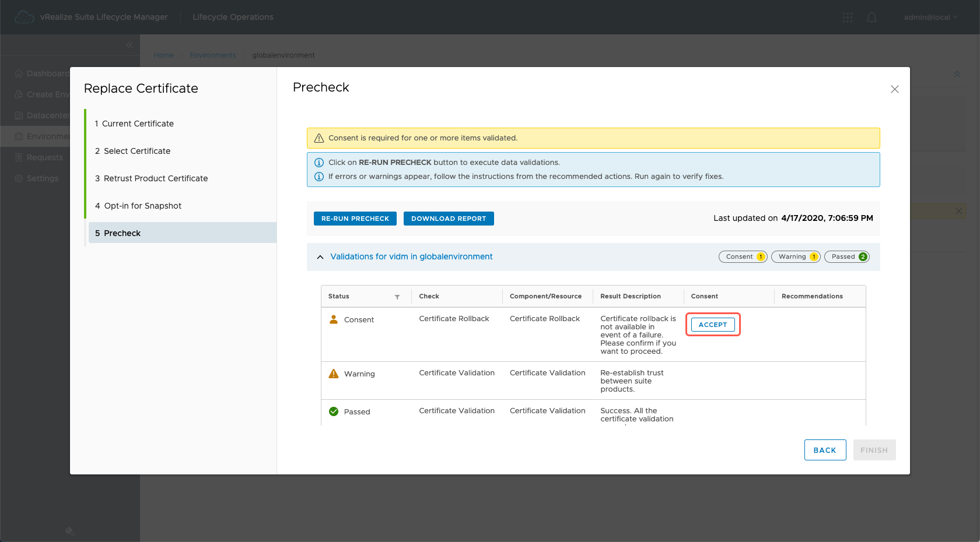Go to step 1 Current Certificate

[138, 124]
